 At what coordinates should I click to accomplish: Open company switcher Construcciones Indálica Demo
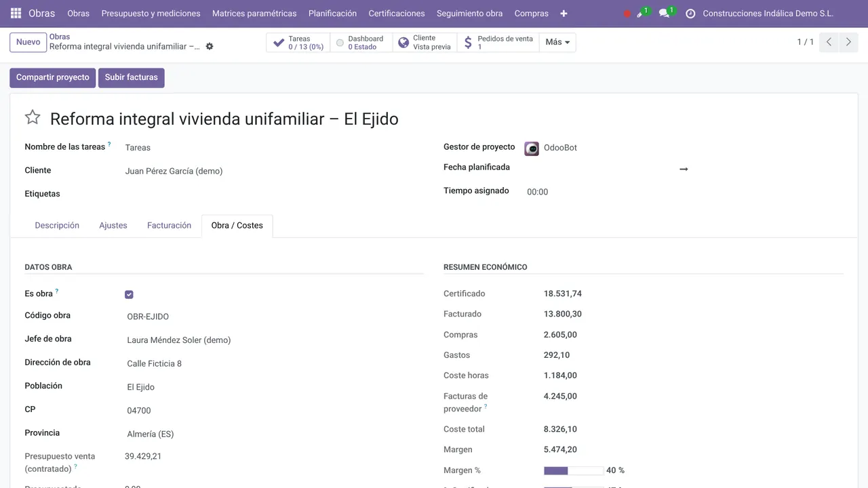[x=768, y=14]
